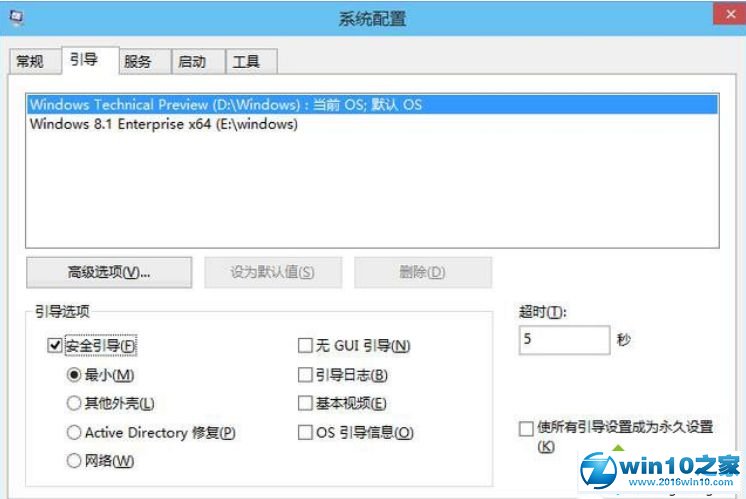The height and width of the screenshot is (499, 746).
Task: Choose 其他外壳 radio option
Action: (x=73, y=404)
